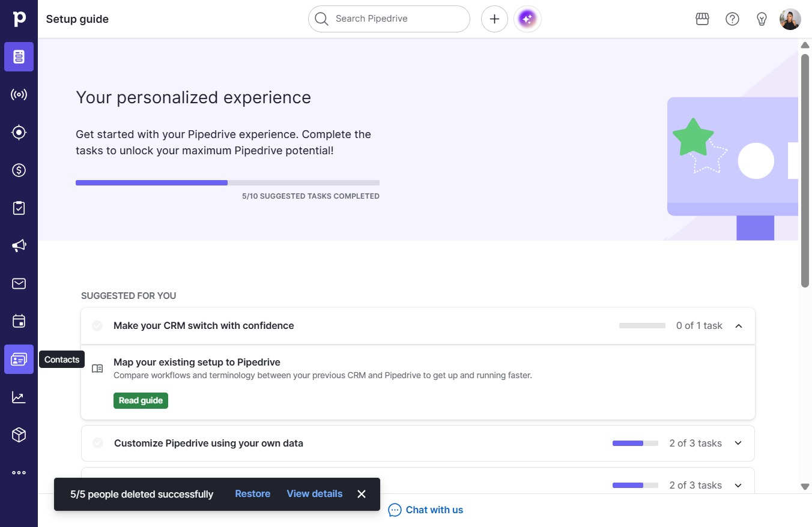
Task: Click the 0 of 1 task counter
Action: point(699,326)
